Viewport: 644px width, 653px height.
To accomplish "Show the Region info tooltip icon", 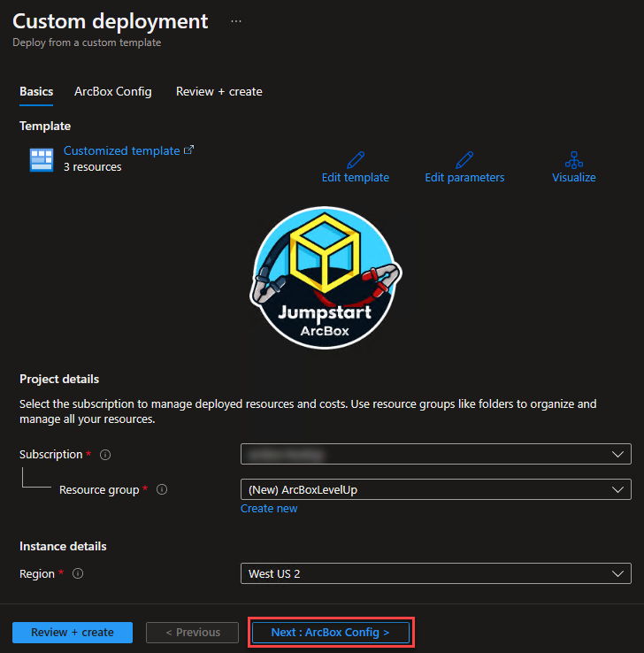I will click(x=78, y=573).
